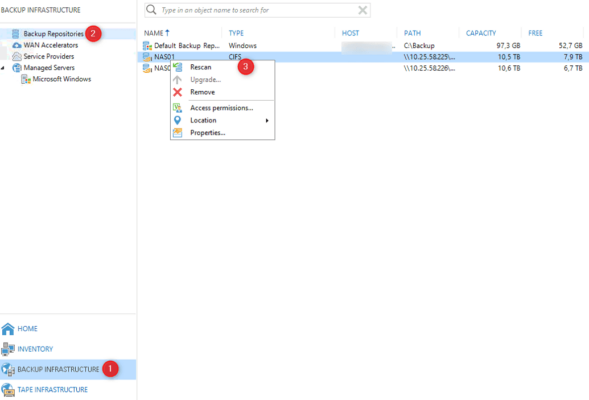Image resolution: width=589 pixels, height=400 pixels.
Task: Sort by the PATH column header
Action: [x=412, y=33]
